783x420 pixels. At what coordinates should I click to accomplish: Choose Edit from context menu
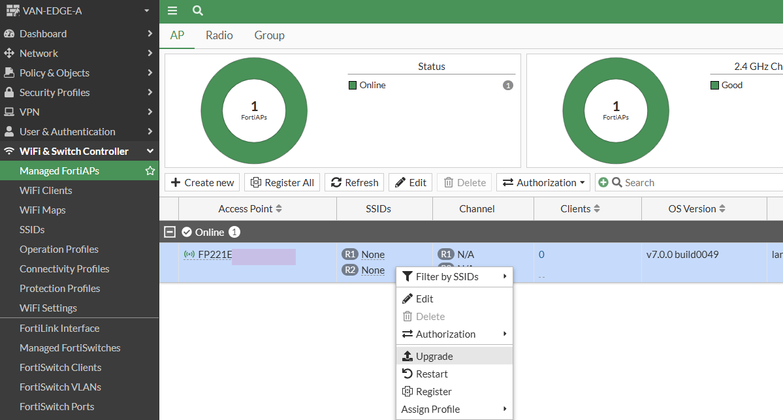click(x=454, y=299)
